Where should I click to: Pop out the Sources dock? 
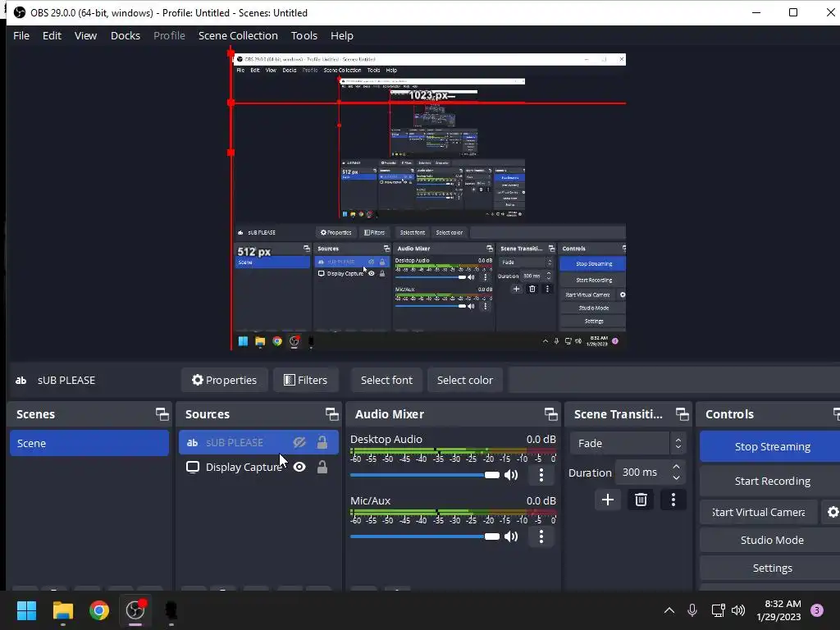[x=331, y=414]
